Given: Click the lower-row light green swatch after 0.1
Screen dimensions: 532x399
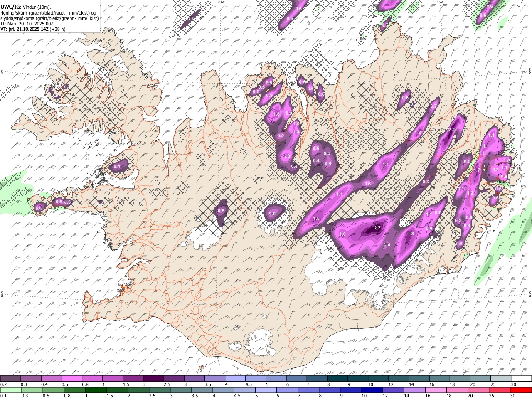Looking at the screenshot, I should point(10,390).
